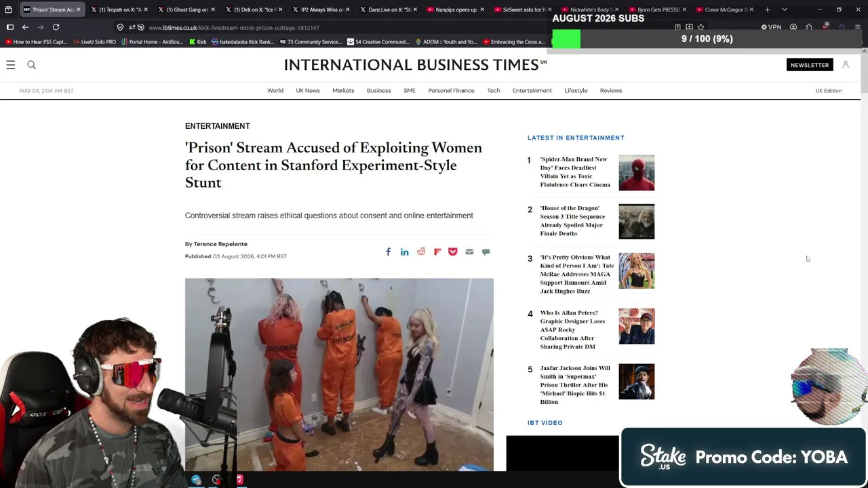The height and width of the screenshot is (488, 868).
Task: Open the Portal Home - AntiScu bookmark
Action: coord(152,42)
